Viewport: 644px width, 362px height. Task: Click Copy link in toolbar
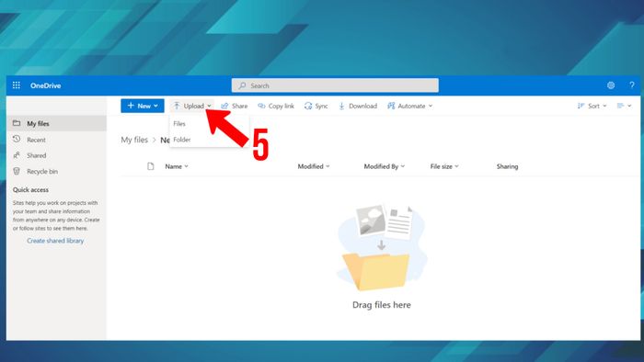276,106
